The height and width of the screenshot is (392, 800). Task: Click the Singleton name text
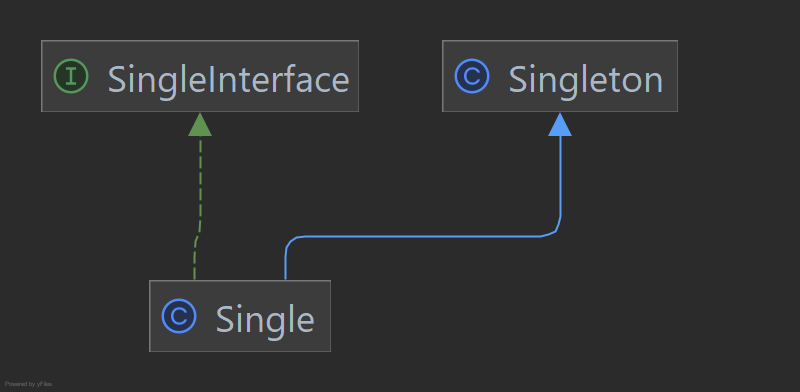click(x=586, y=80)
